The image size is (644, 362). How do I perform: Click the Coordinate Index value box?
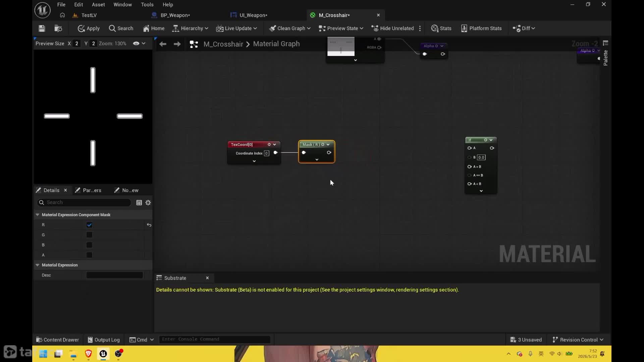point(267,154)
